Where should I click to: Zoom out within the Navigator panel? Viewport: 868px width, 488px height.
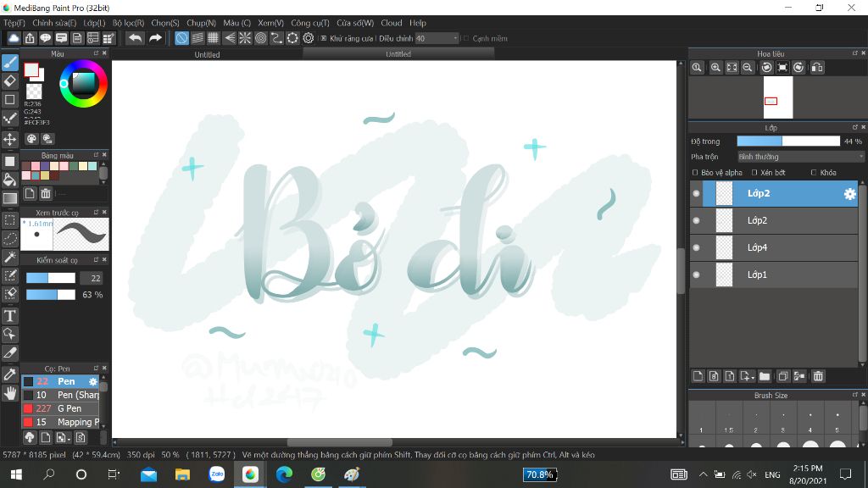[x=748, y=68]
